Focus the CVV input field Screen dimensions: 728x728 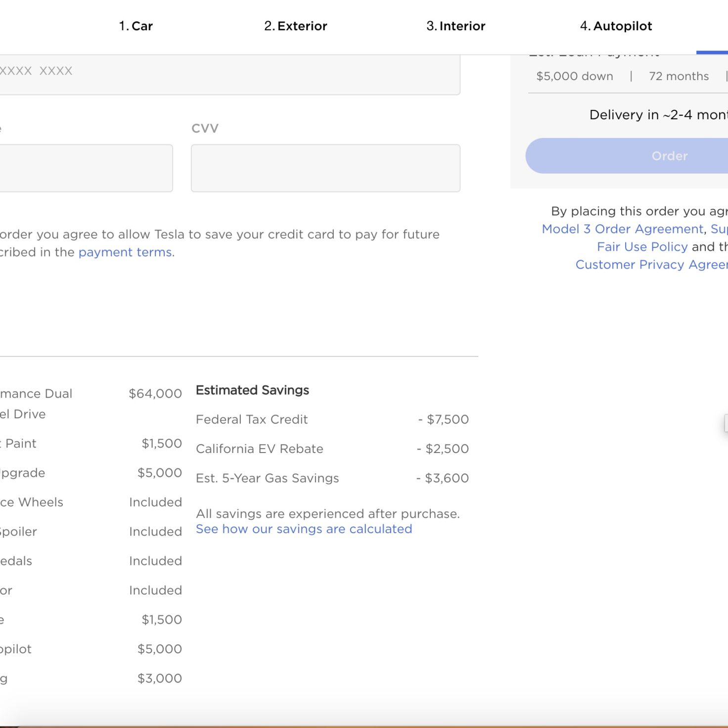325,168
